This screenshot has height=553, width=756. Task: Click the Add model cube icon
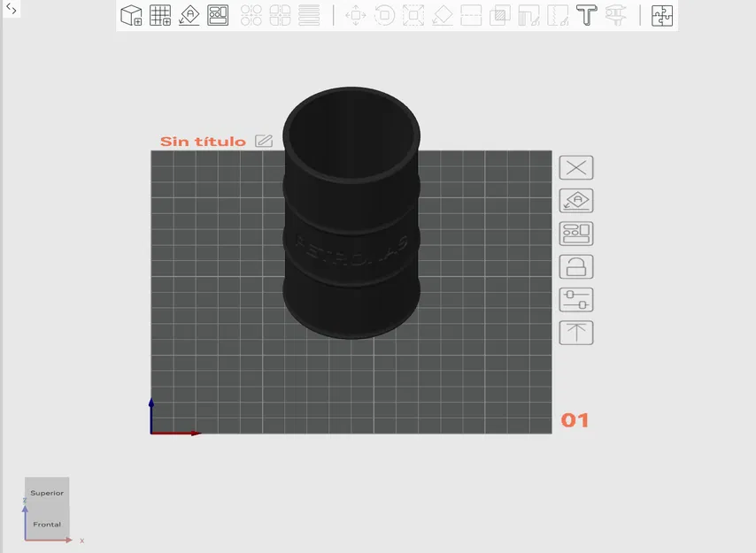click(x=131, y=15)
